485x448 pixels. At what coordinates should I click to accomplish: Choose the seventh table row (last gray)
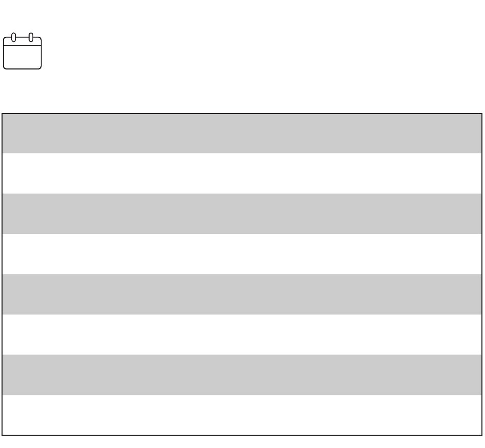click(x=242, y=375)
